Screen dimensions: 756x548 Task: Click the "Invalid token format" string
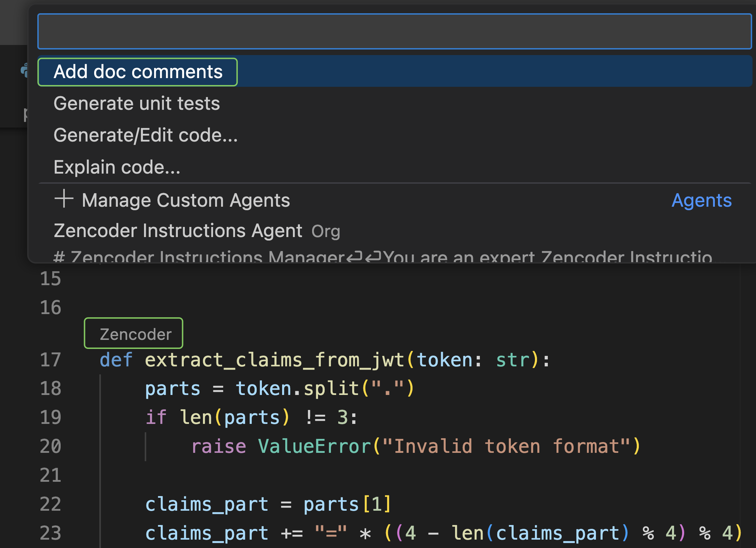tap(506, 446)
